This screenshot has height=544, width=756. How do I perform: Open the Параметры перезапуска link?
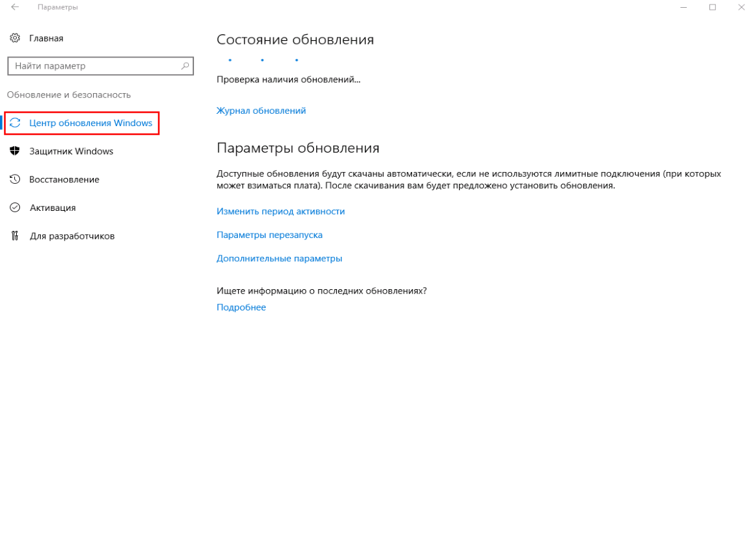pyautogui.click(x=270, y=235)
